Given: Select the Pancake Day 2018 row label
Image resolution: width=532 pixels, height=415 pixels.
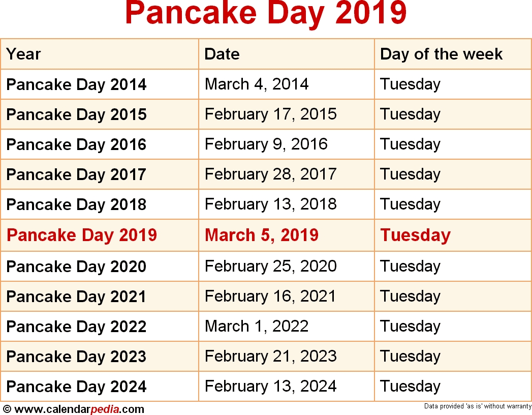Looking at the screenshot, I should (76, 204).
